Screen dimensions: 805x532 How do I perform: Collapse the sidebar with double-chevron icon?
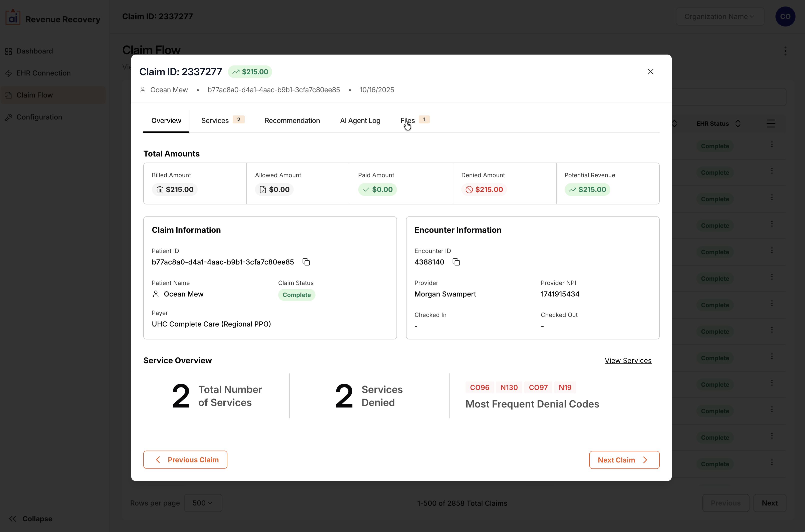coord(13,518)
